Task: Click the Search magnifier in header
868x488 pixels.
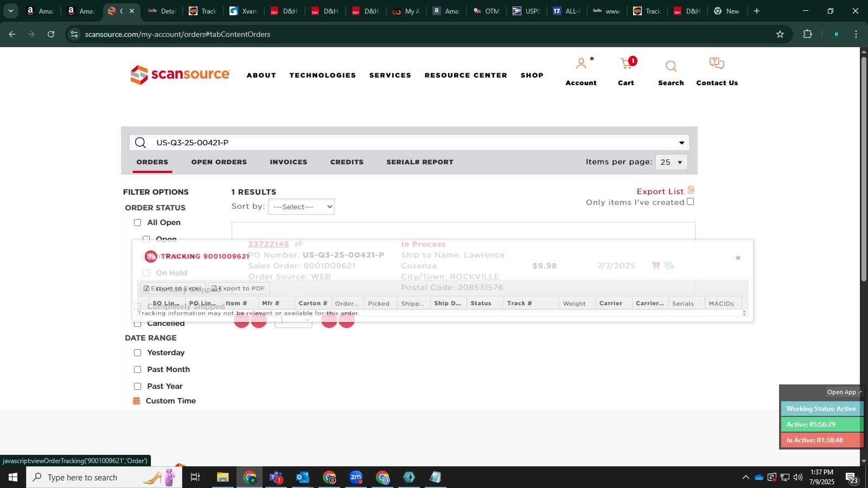Action: point(671,66)
